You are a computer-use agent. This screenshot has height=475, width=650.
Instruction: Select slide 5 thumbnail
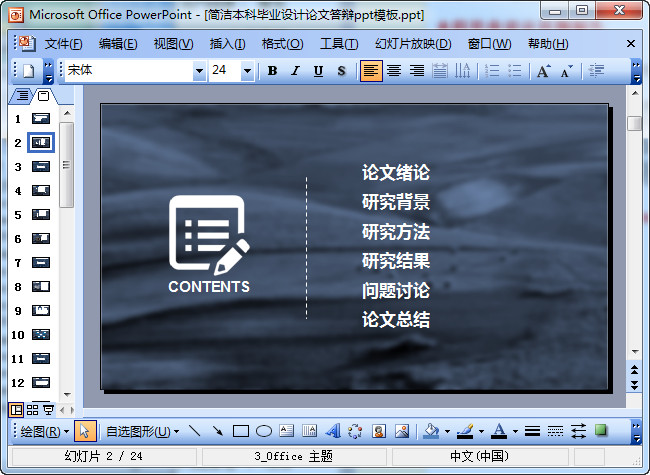[x=41, y=215]
